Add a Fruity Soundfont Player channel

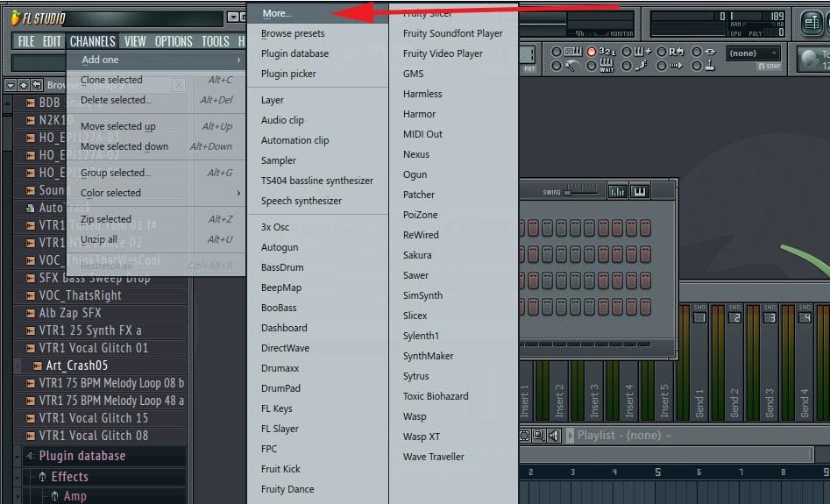pos(454,33)
